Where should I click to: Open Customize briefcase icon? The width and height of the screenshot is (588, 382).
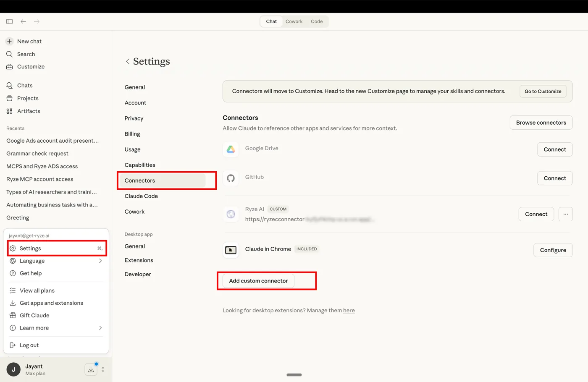point(9,67)
